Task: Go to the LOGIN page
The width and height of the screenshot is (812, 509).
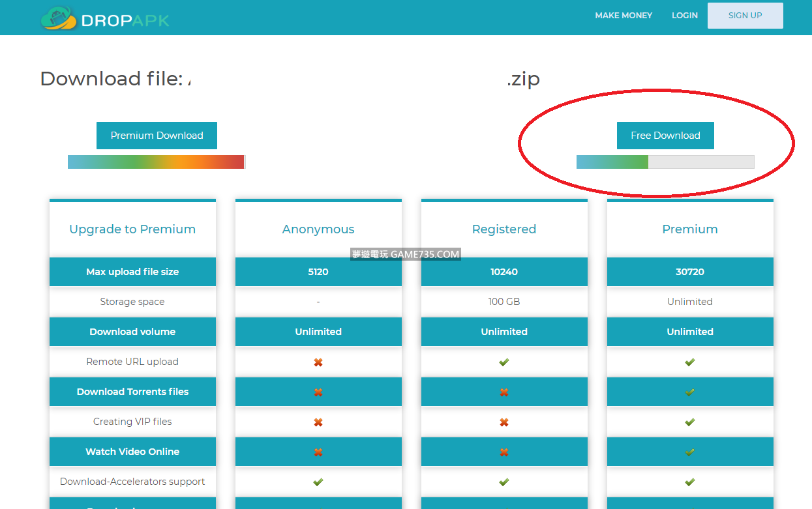Action: [684, 16]
